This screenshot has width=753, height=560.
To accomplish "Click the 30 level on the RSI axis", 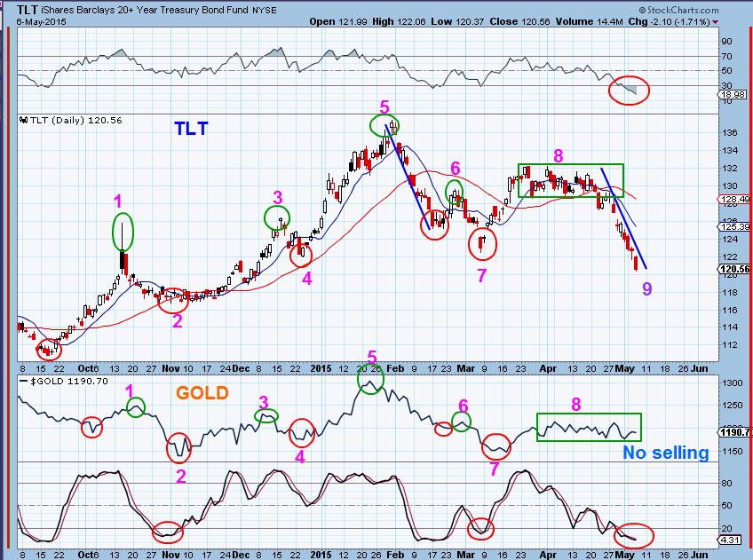I will pyautogui.click(x=727, y=86).
